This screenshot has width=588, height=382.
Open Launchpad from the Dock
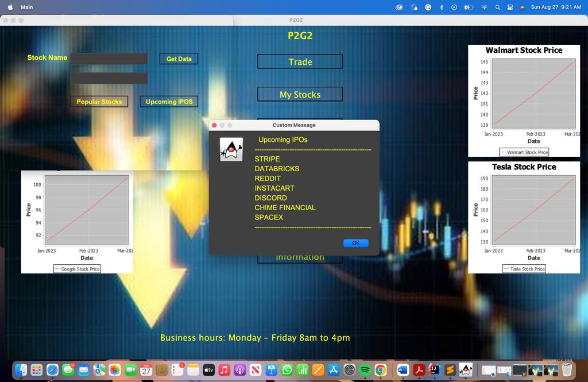pos(37,371)
